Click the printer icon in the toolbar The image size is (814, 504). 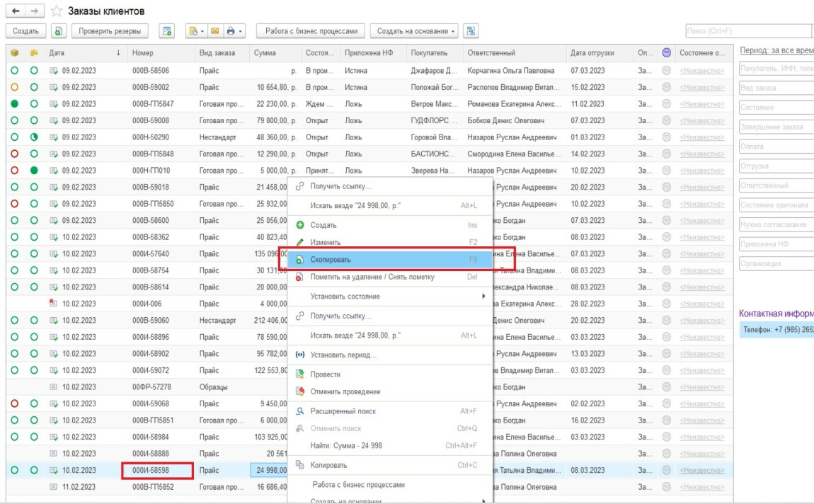click(231, 31)
